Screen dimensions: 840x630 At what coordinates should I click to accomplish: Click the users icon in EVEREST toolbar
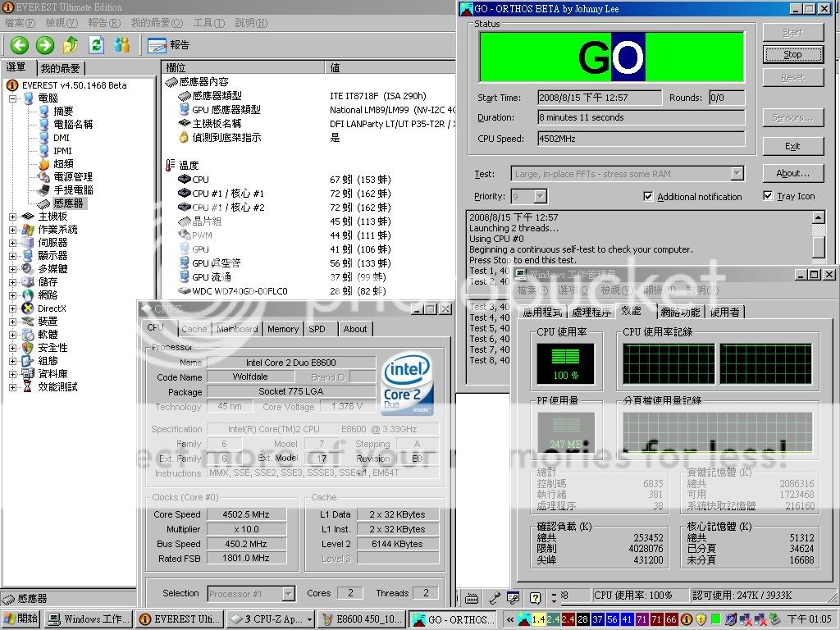click(x=122, y=45)
